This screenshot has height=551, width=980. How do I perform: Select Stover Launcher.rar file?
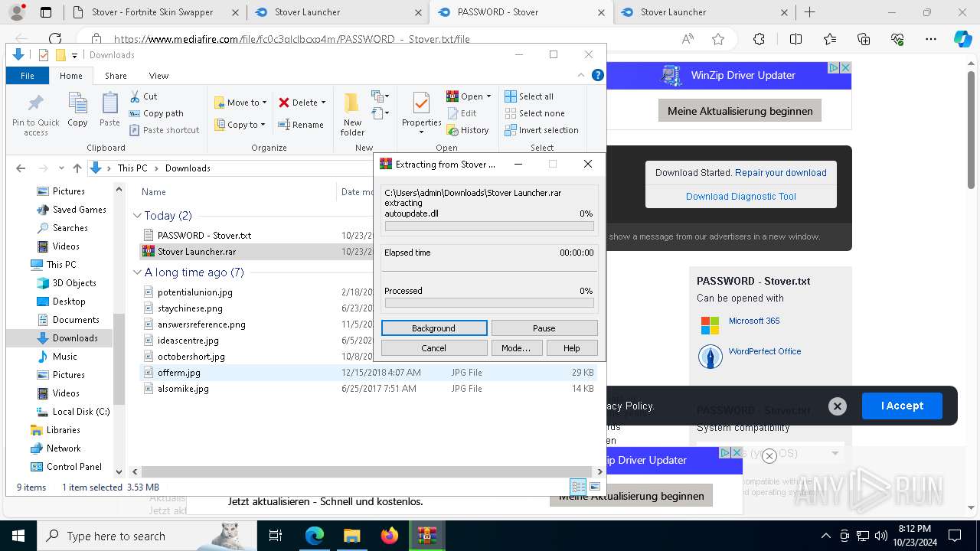click(196, 252)
